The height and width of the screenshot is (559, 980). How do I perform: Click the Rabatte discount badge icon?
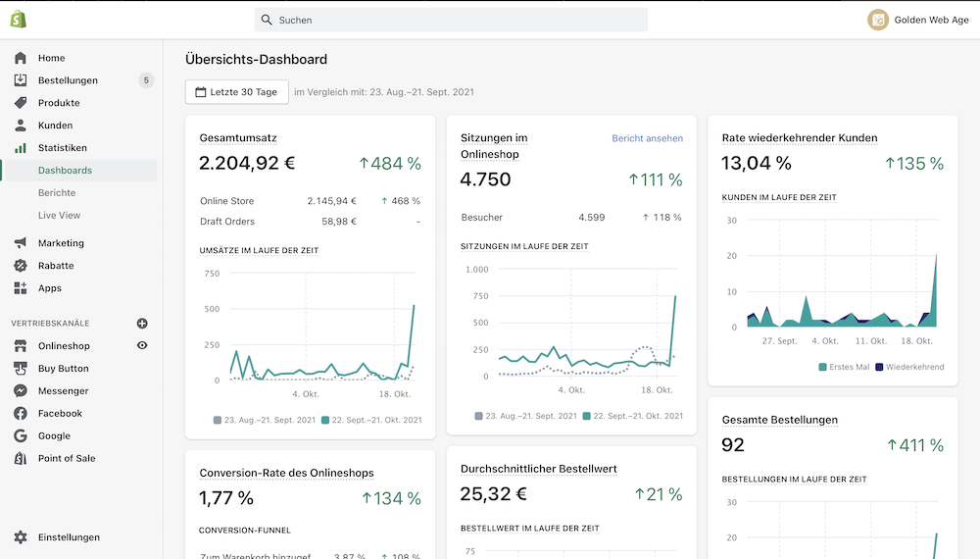coord(21,265)
